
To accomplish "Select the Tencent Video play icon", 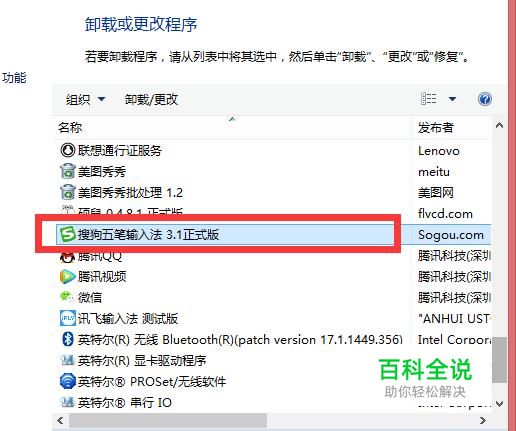I will [68, 277].
